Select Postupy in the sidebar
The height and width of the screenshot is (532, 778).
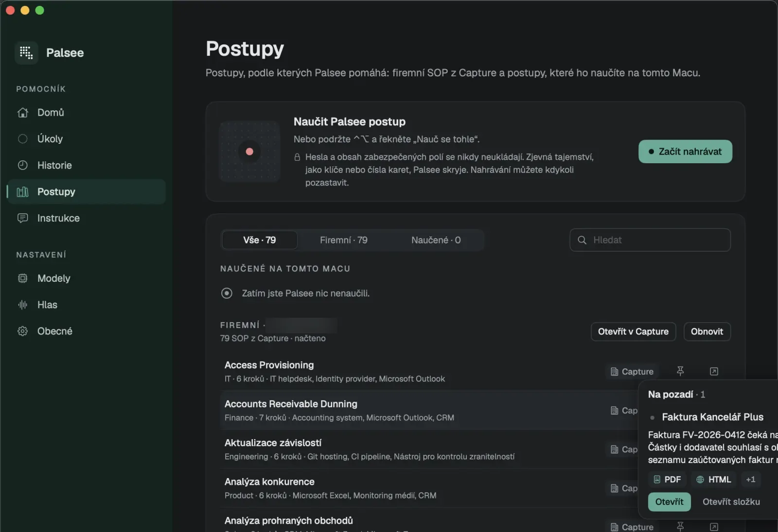87,191
